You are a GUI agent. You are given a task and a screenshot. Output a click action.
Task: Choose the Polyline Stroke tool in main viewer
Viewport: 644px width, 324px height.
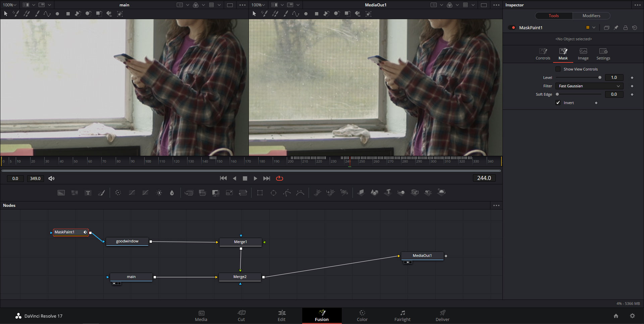click(x=47, y=14)
